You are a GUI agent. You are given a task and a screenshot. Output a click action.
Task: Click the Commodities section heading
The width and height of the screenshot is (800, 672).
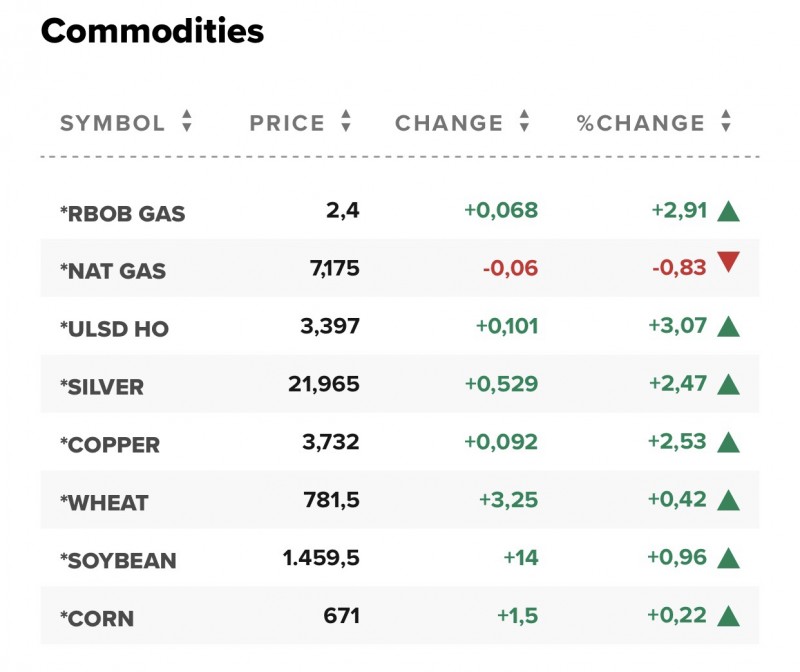(x=152, y=31)
